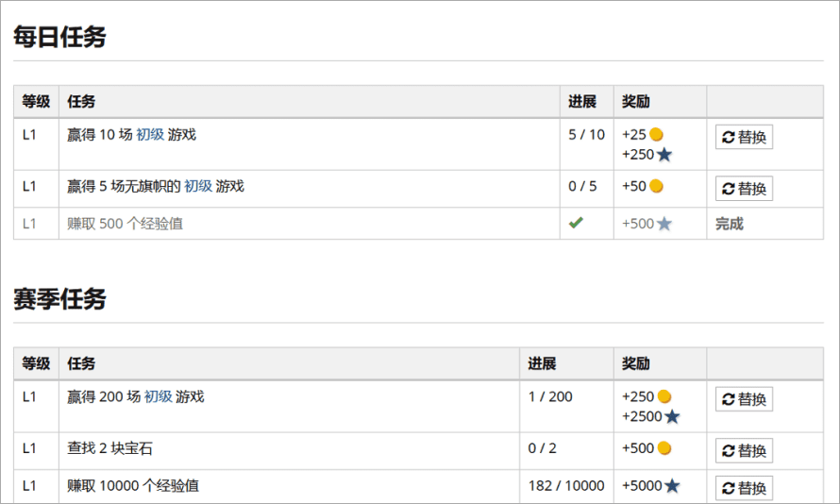The height and width of the screenshot is (504, 840).
Task: Open 初级 link in win 200 games quest
Action: click(x=158, y=396)
